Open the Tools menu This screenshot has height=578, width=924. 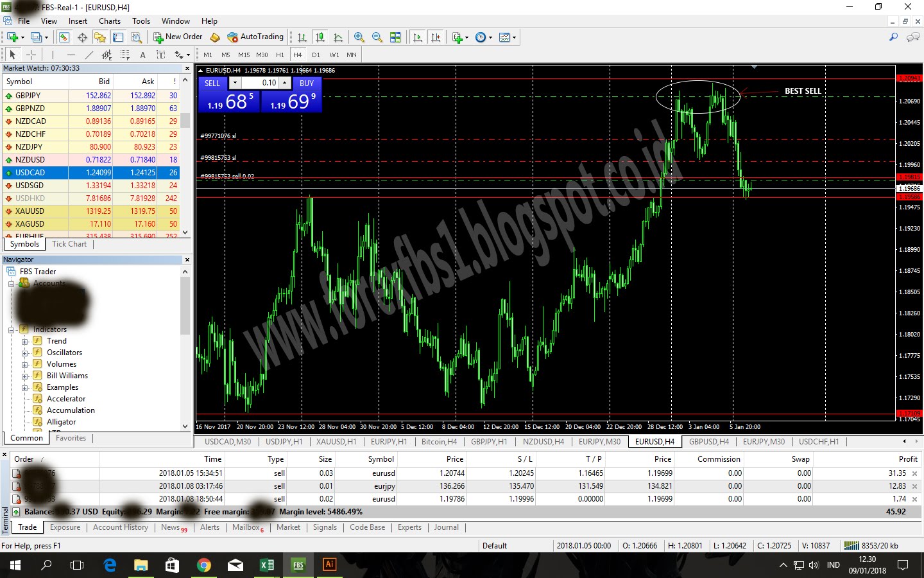coord(141,21)
